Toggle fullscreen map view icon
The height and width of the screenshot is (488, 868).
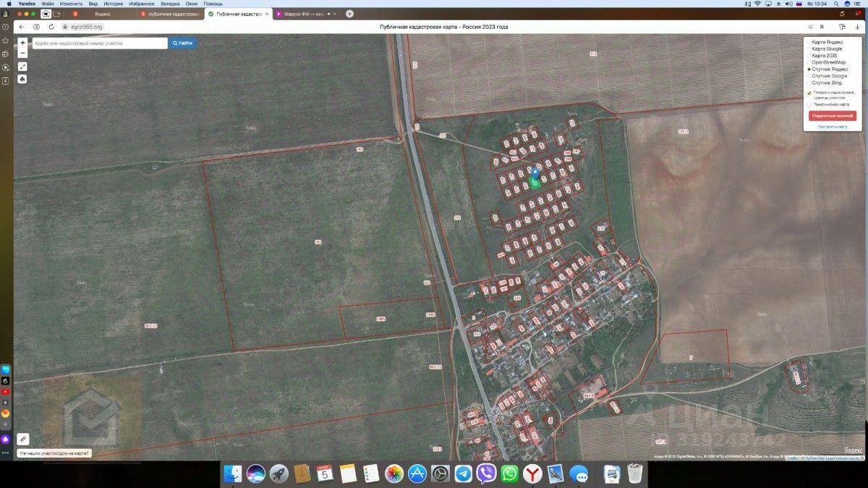pos(22,67)
